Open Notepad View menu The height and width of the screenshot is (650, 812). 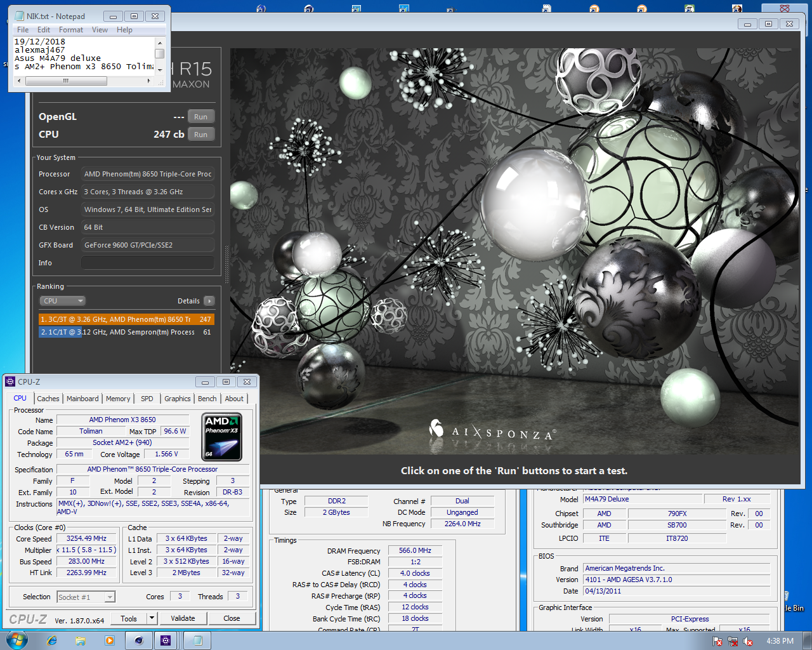(100, 30)
